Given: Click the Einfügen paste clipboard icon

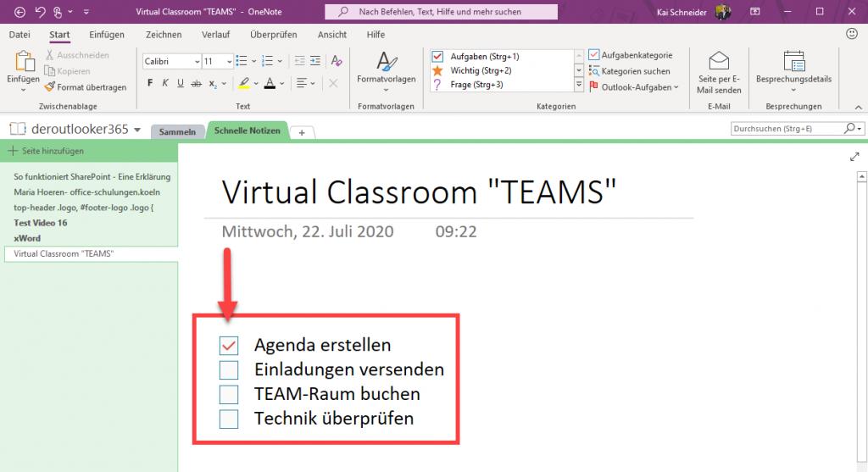Looking at the screenshot, I should pos(23,61).
